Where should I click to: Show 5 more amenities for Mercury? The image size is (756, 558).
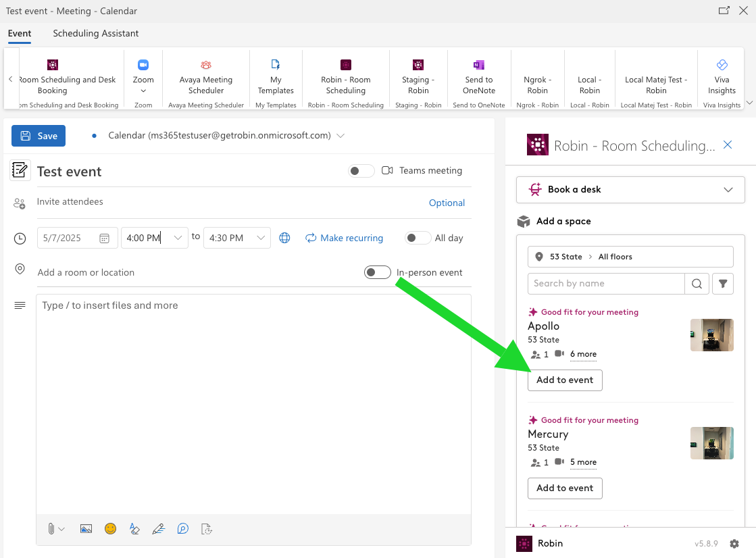584,462
